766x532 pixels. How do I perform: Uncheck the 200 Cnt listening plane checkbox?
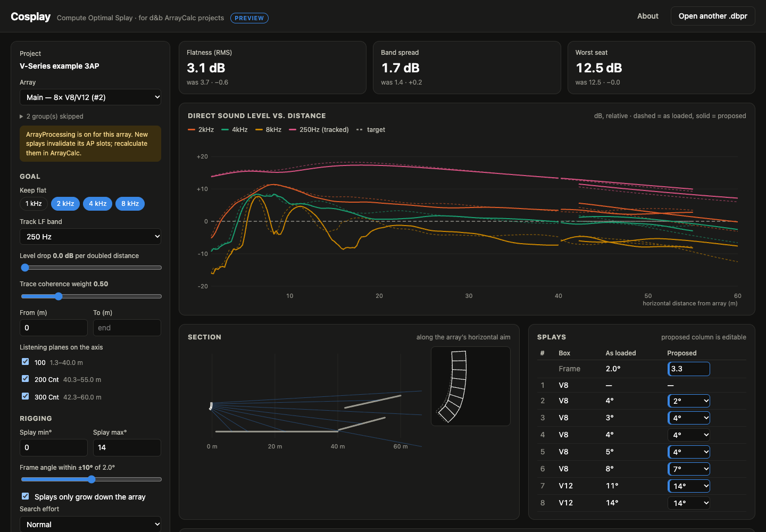click(x=25, y=379)
